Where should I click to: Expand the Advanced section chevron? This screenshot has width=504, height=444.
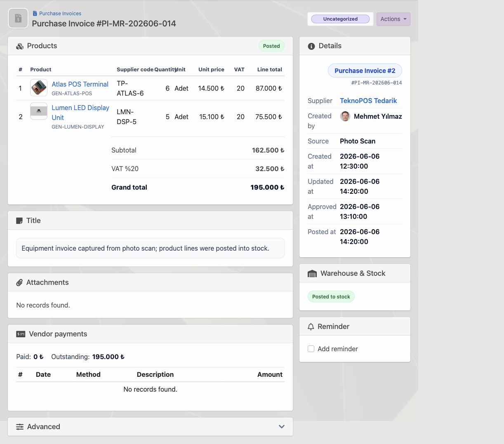tap(282, 427)
